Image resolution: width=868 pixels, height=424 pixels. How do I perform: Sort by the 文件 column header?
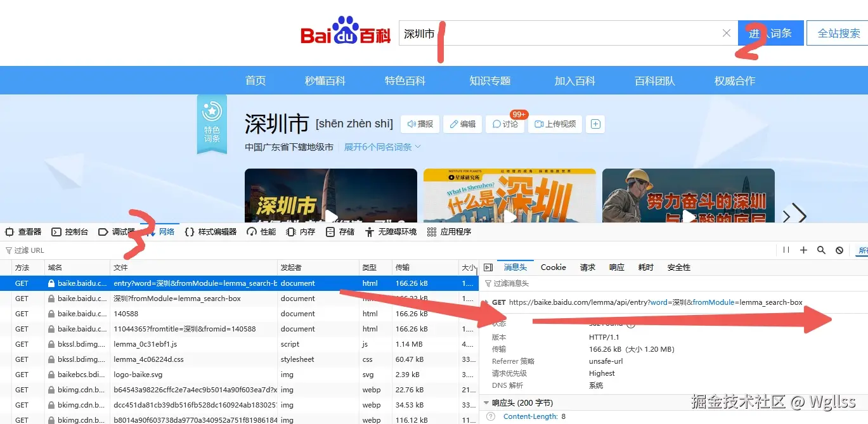click(193, 267)
